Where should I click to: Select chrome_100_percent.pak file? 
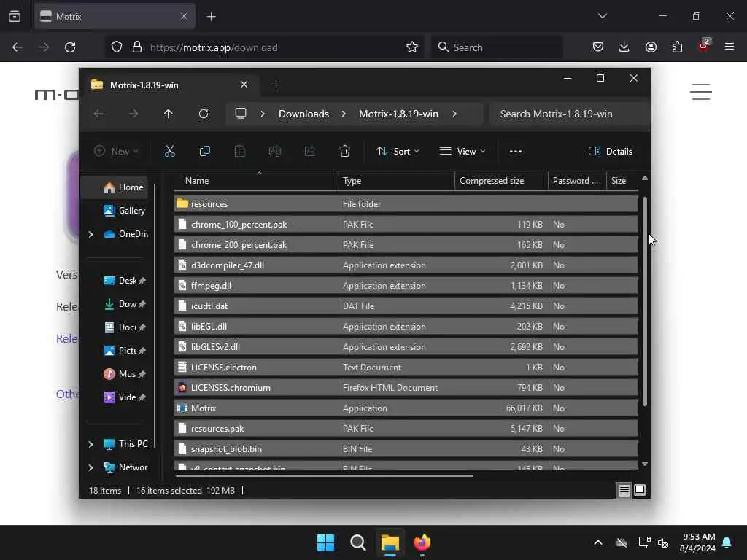click(x=406, y=225)
